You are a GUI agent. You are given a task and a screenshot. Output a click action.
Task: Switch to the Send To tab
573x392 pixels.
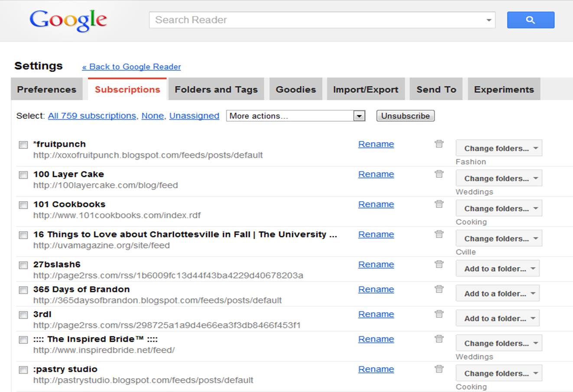[x=436, y=89]
